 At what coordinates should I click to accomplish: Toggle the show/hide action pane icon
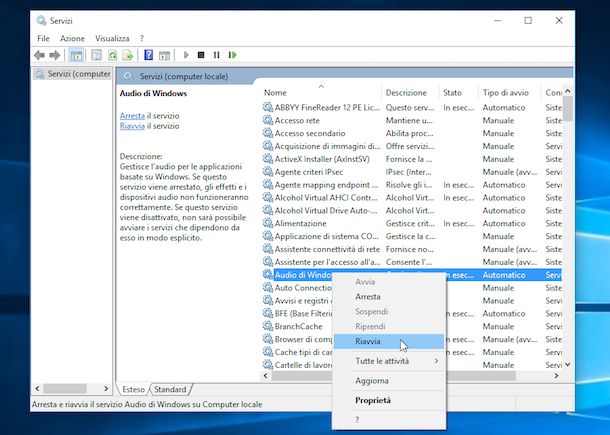tap(164, 55)
